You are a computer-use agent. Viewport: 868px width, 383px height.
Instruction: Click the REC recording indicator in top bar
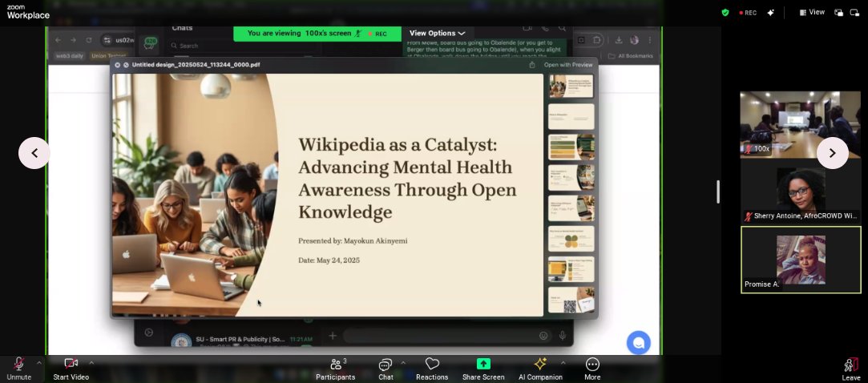(748, 13)
